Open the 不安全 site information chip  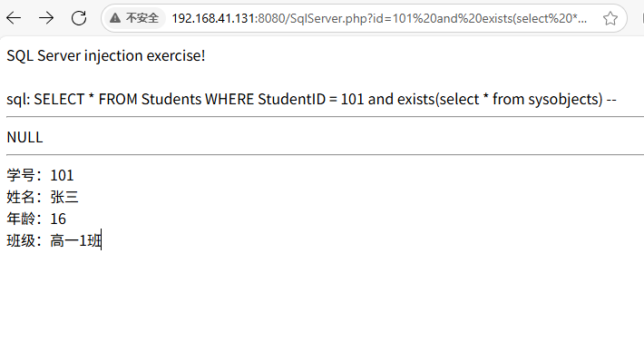(x=134, y=18)
